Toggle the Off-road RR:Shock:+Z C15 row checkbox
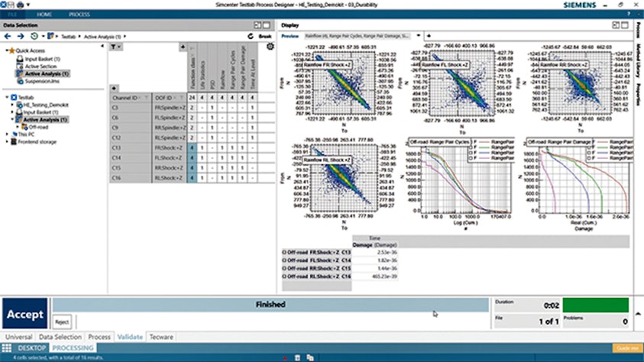This screenshot has width=644, height=362. [284, 268]
